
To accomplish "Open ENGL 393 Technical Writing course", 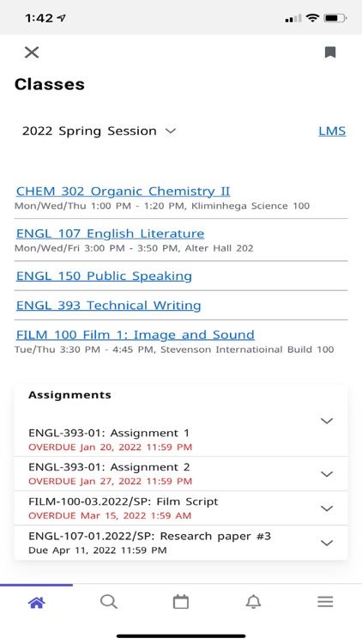I will tap(108, 306).
